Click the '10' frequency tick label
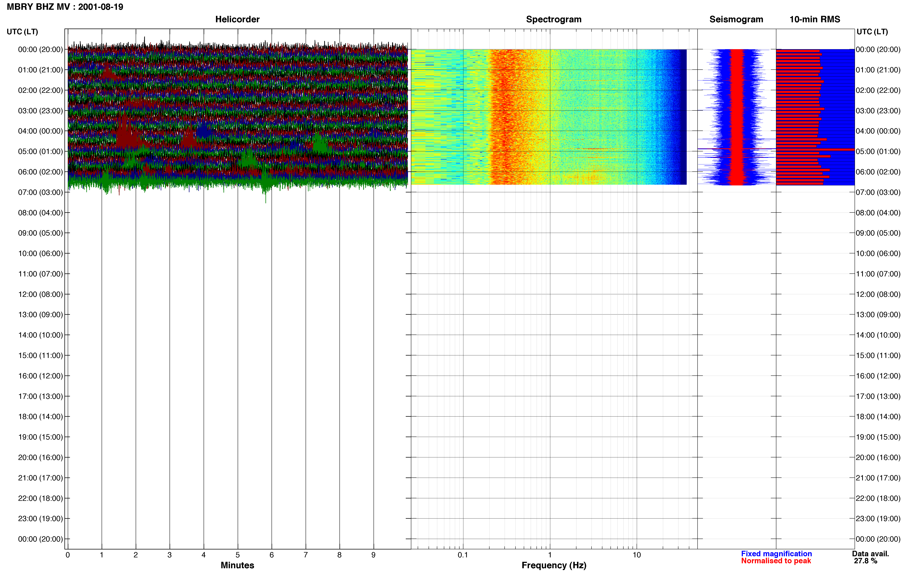Image resolution: width=924 pixels, height=578 pixels. [637, 555]
